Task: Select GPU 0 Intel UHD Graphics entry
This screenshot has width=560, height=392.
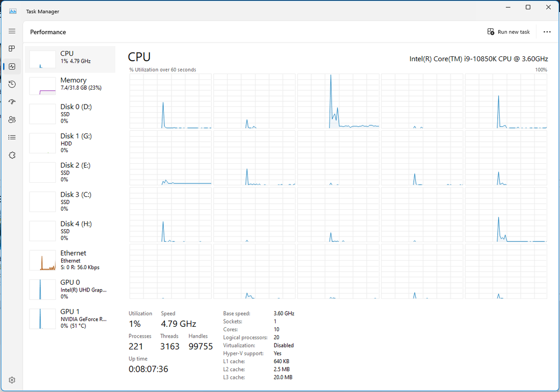Action: tap(70, 289)
